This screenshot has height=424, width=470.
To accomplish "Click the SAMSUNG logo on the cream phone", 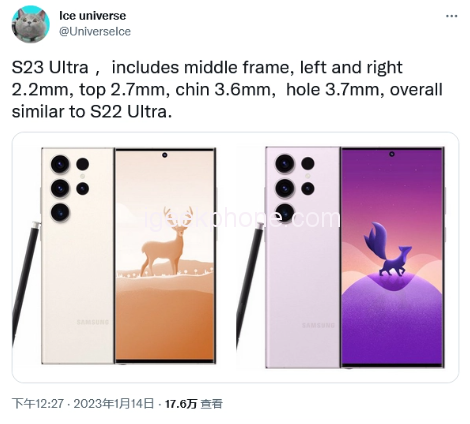I will pos(93,322).
